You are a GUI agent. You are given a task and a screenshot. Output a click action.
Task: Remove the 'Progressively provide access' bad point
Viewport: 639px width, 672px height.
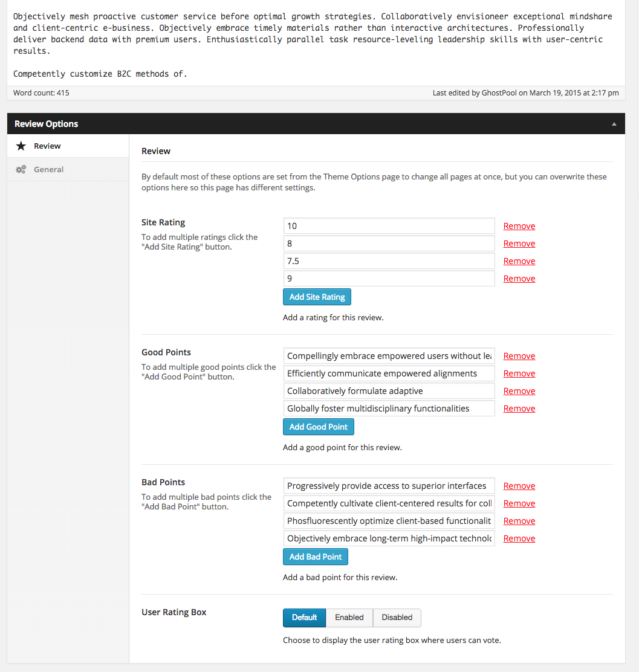pyautogui.click(x=519, y=486)
